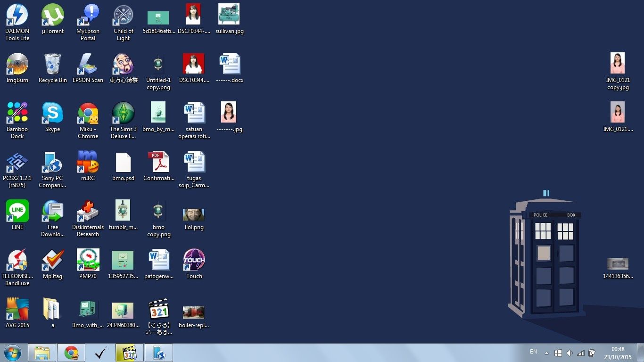
Task: Select the PMP70 shortcut
Action: (88, 264)
